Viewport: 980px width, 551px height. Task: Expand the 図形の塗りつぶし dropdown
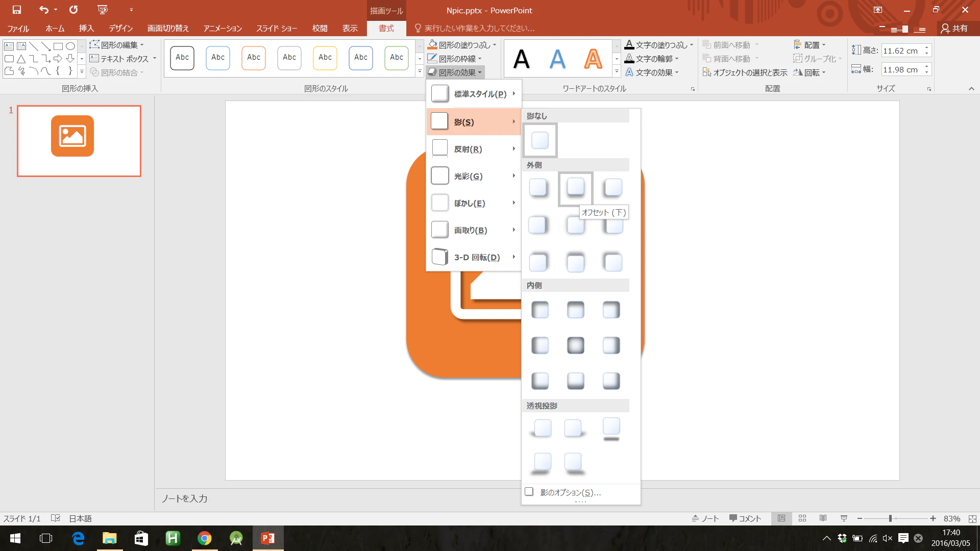tap(462, 45)
